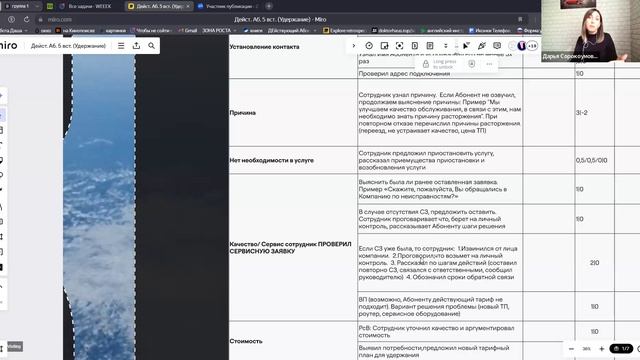This screenshot has height=360, width=640.
Task: Expand the 'ЗОНА РОСТА' bookmark folder
Action: [x=220, y=30]
